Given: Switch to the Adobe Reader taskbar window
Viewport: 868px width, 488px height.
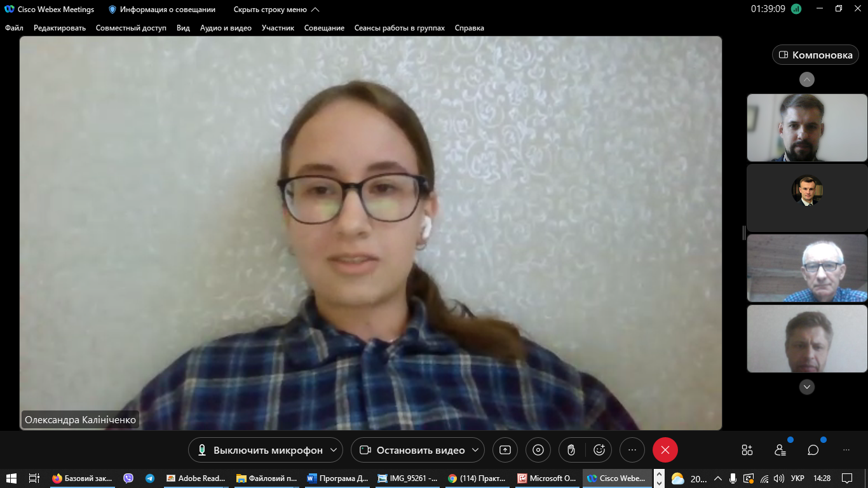Looking at the screenshot, I should point(196,478).
